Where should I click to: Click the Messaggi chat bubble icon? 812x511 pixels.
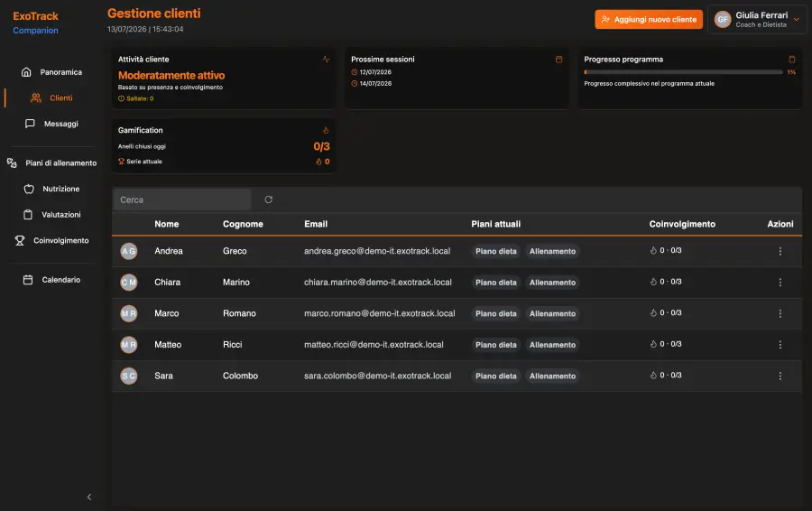coord(30,124)
